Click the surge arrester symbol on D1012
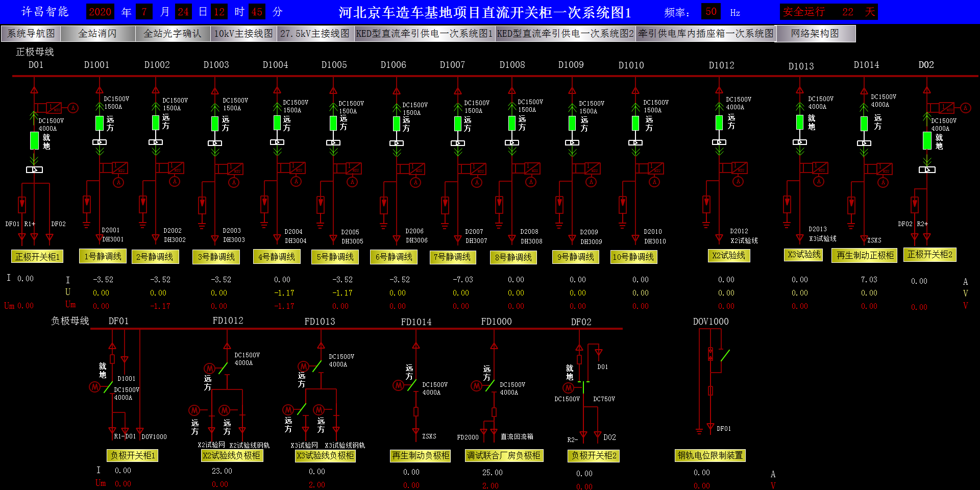Screen dimensions: 980x490 pyautogui.click(x=706, y=204)
